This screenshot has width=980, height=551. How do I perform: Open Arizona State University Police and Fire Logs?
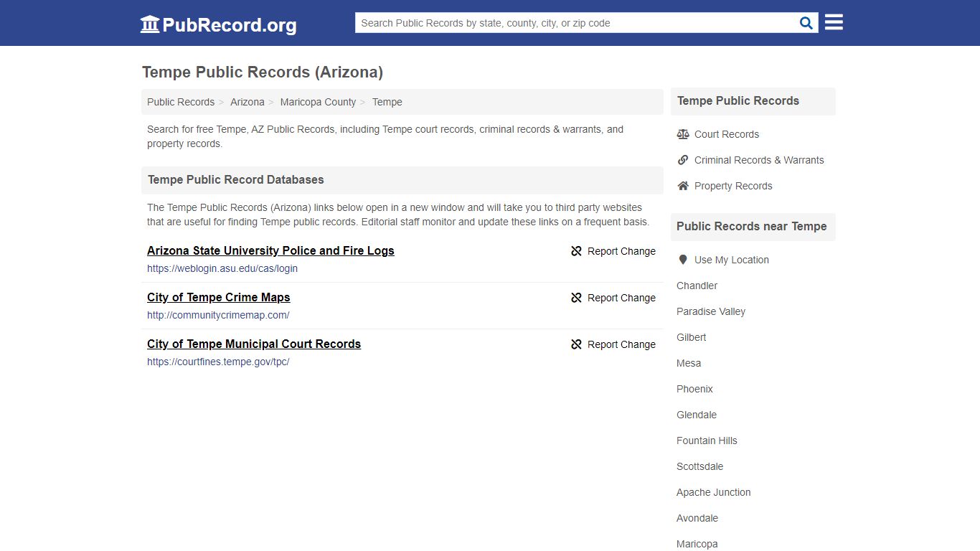tap(270, 250)
